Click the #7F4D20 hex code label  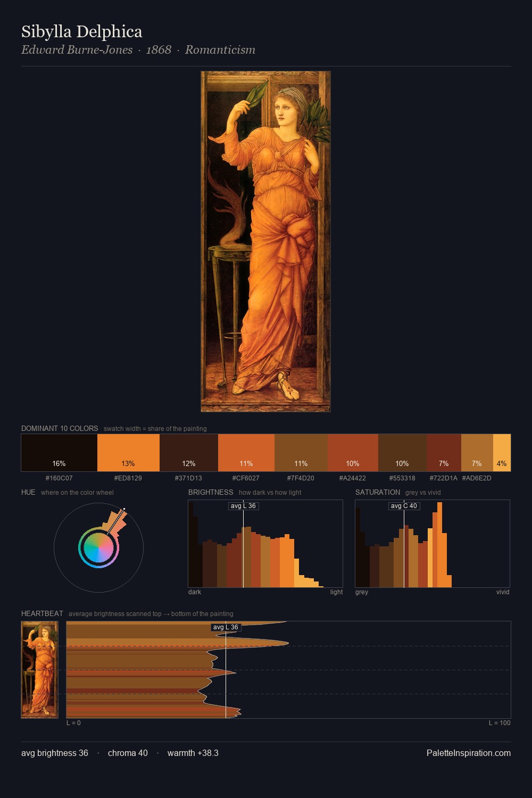[301, 478]
